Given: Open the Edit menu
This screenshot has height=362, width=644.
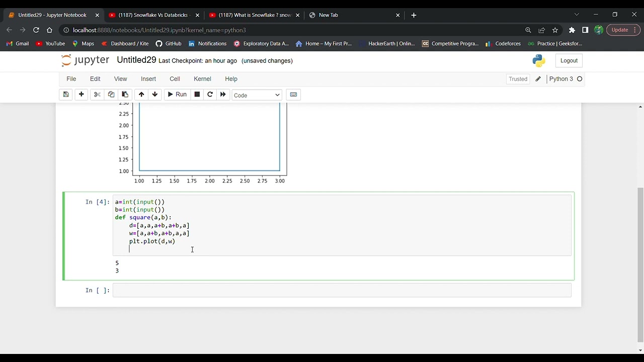Looking at the screenshot, I should pyautogui.click(x=95, y=79).
